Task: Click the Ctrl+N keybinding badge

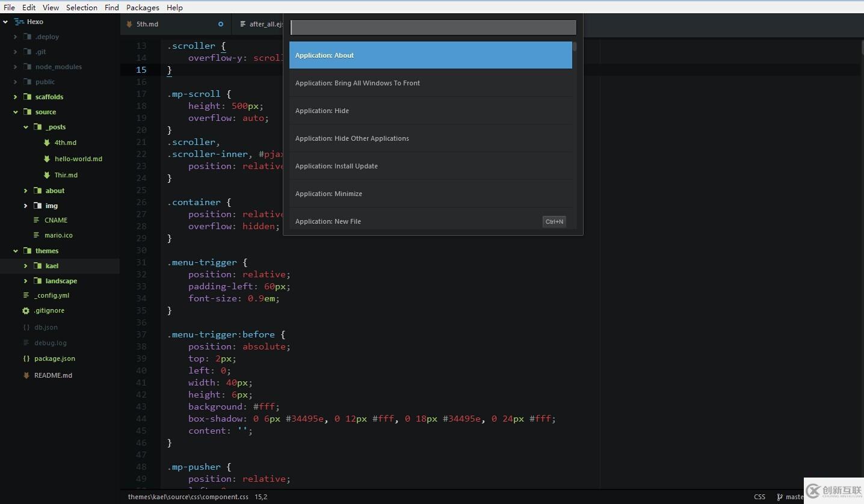Action: click(554, 221)
